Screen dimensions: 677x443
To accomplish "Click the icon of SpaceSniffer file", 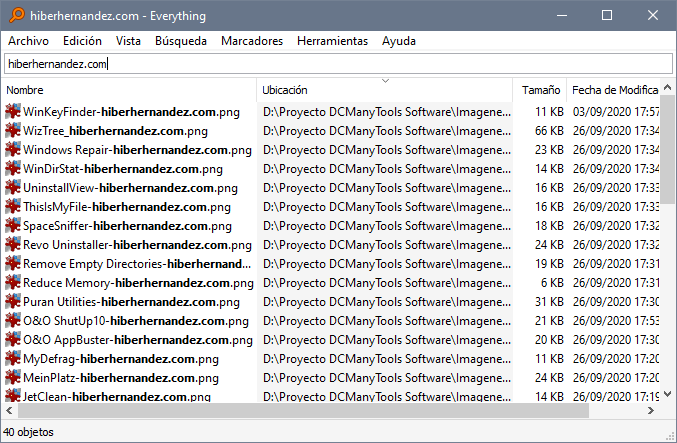I will tap(13, 225).
